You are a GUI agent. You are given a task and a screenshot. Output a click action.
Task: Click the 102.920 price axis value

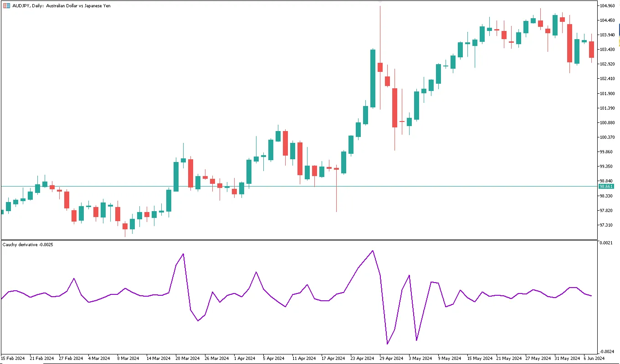point(608,64)
